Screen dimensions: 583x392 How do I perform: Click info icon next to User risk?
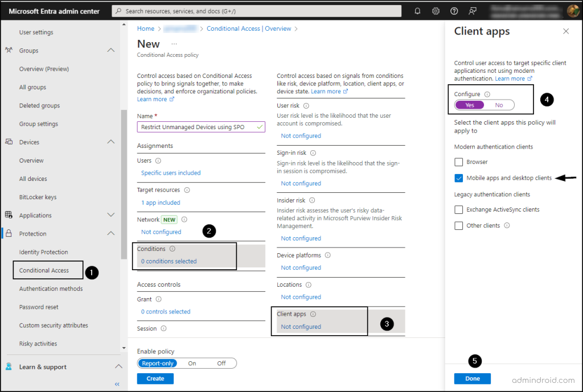pos(306,106)
